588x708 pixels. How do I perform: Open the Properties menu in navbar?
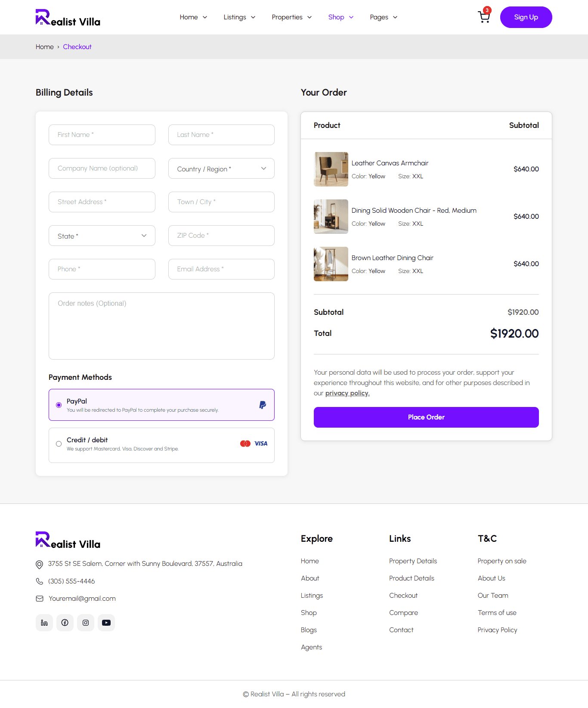tap(291, 17)
